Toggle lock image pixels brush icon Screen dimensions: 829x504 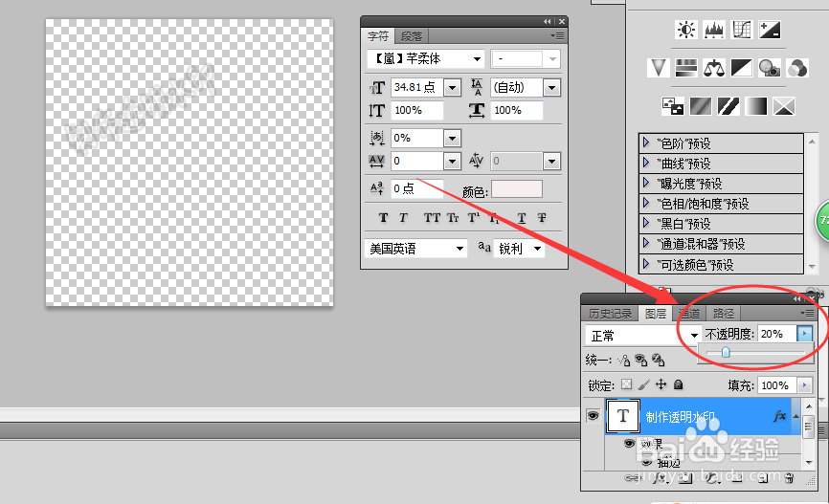644,384
